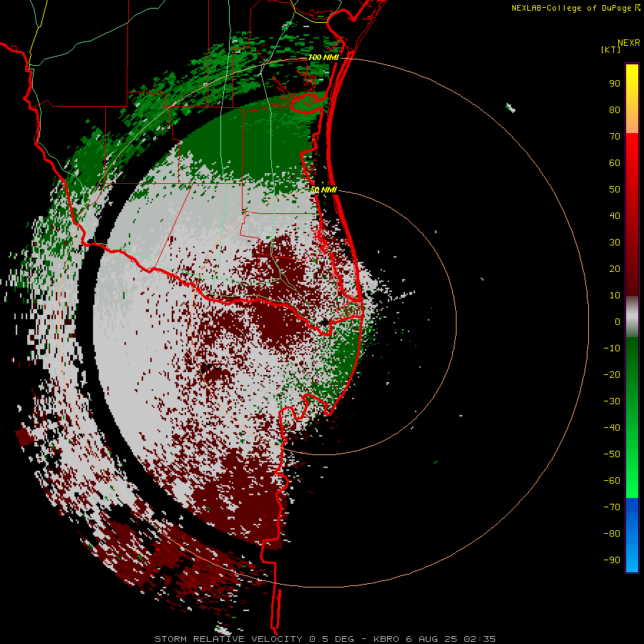Viewport: 644px width, 644px height.
Task: Click the 30 value on the velocity scale
Action: tap(615, 243)
